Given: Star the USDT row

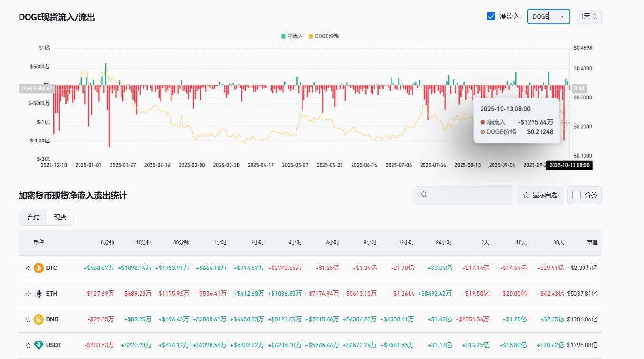Looking at the screenshot, I should click(28, 345).
